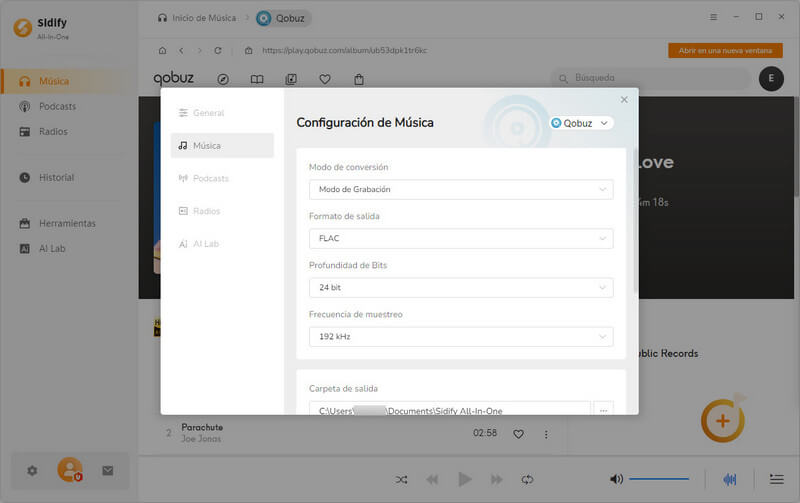Screen dimensions: 800x503
Task: Mute with the volume speaker icon
Action: (x=616, y=479)
